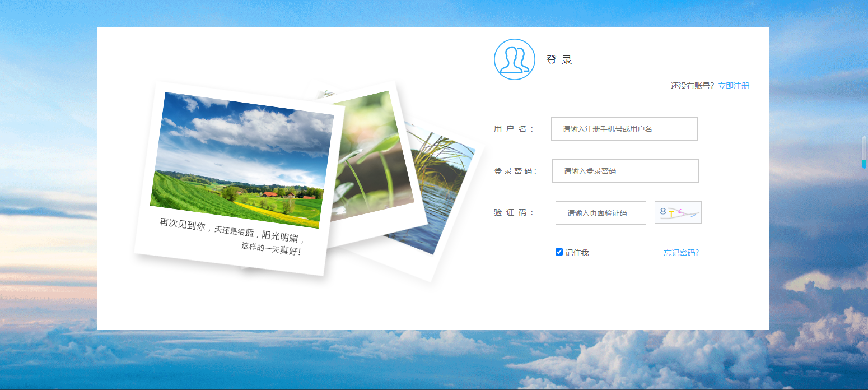
Task: Click the 登录 heading next to the avatar icon
Action: pos(558,60)
